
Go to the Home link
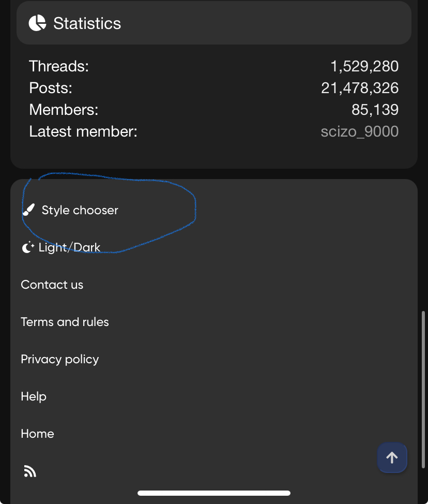coord(37,434)
